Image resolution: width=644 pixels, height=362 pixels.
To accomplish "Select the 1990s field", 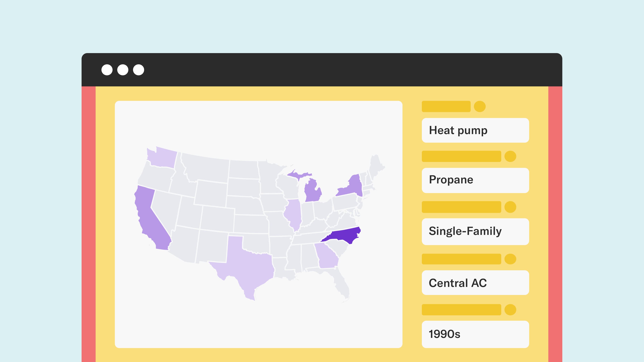I will click(475, 334).
